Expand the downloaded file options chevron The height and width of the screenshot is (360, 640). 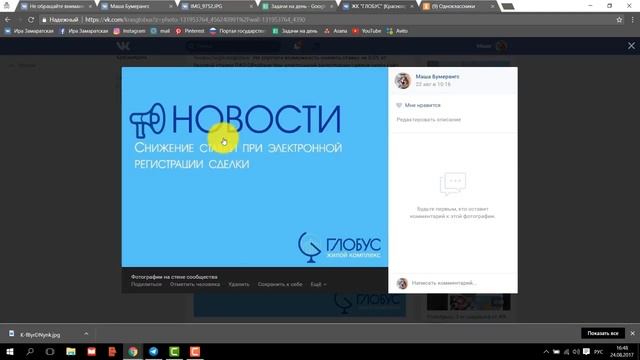86,334
